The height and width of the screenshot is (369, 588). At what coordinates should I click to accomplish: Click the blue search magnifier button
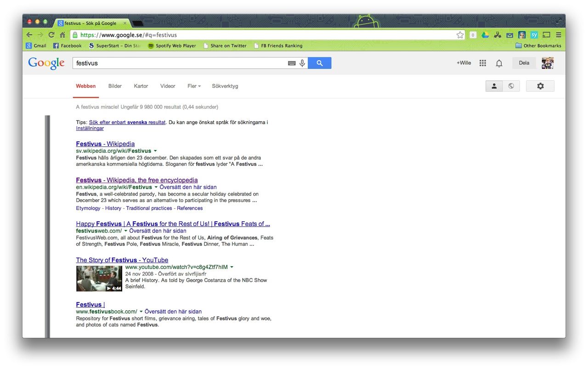(320, 63)
